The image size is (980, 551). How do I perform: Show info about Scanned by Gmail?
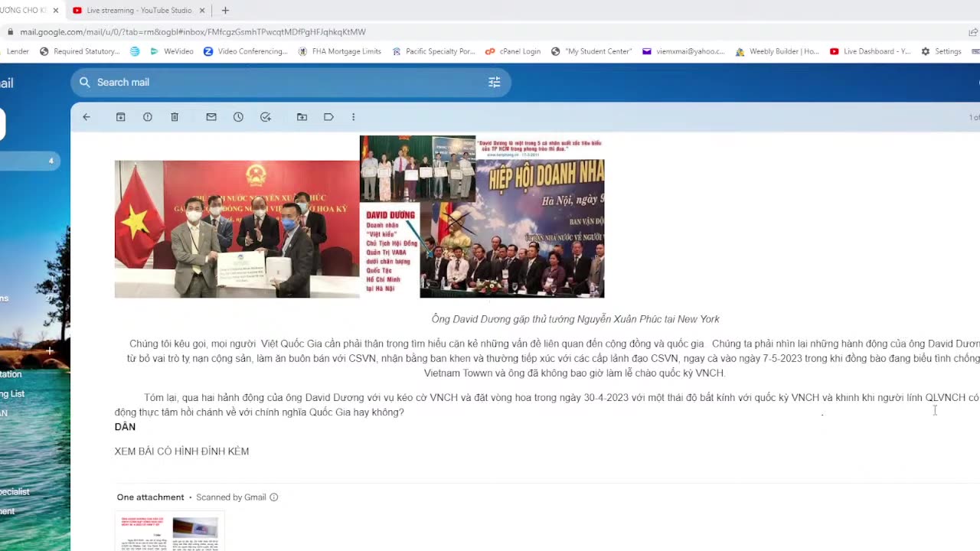pos(274,497)
